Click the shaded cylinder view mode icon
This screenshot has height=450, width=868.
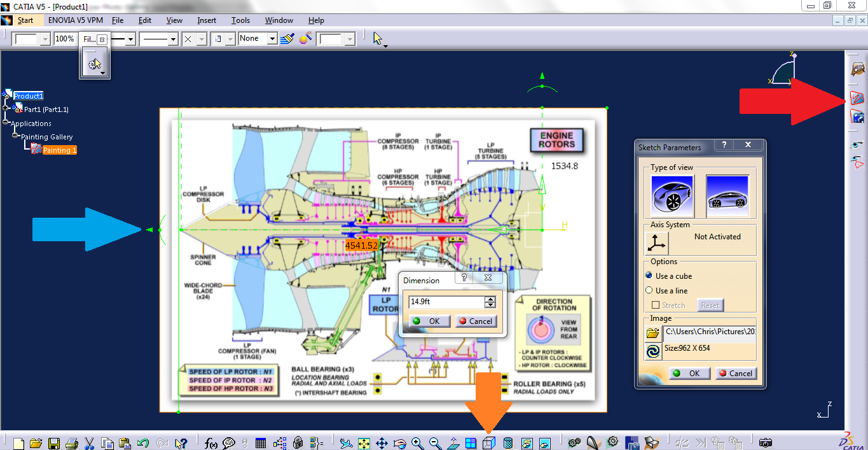[508, 443]
